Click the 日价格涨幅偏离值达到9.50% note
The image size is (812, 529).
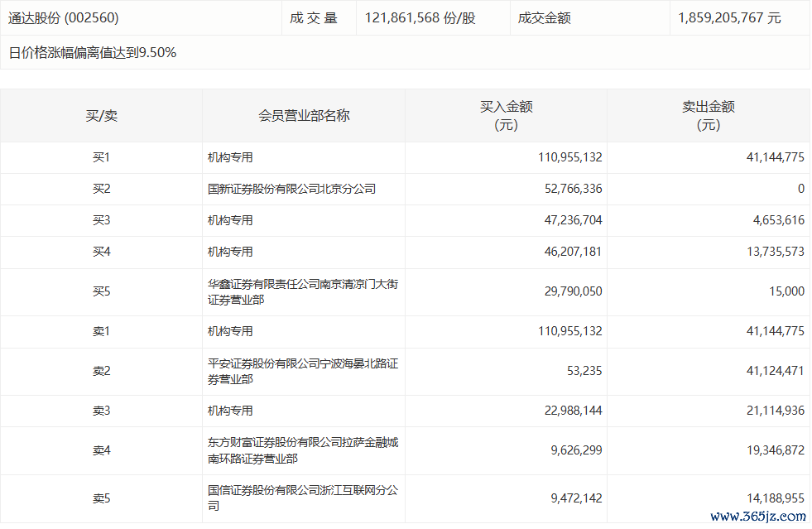click(93, 52)
